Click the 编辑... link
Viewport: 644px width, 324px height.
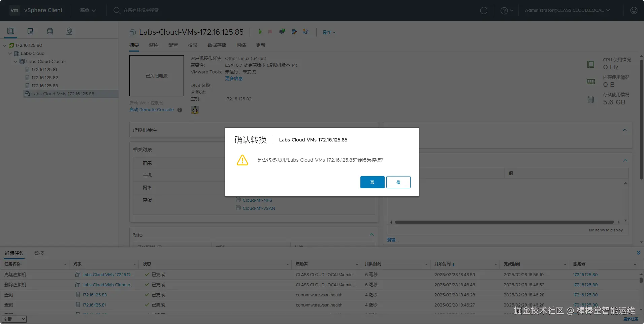click(392, 240)
